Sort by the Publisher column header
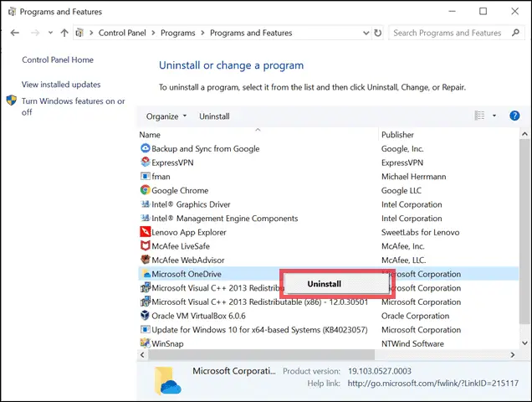Image resolution: width=532 pixels, height=402 pixels. (397, 135)
